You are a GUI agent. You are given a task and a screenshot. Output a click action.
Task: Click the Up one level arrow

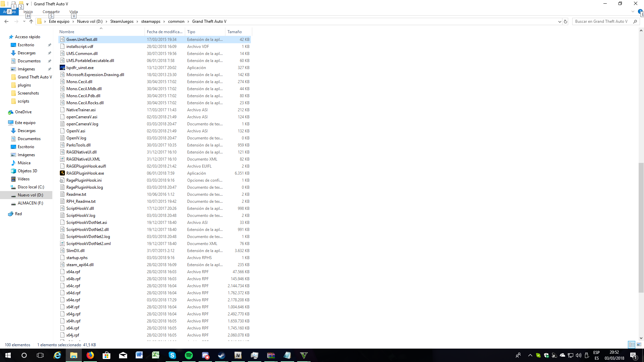pyautogui.click(x=31, y=21)
